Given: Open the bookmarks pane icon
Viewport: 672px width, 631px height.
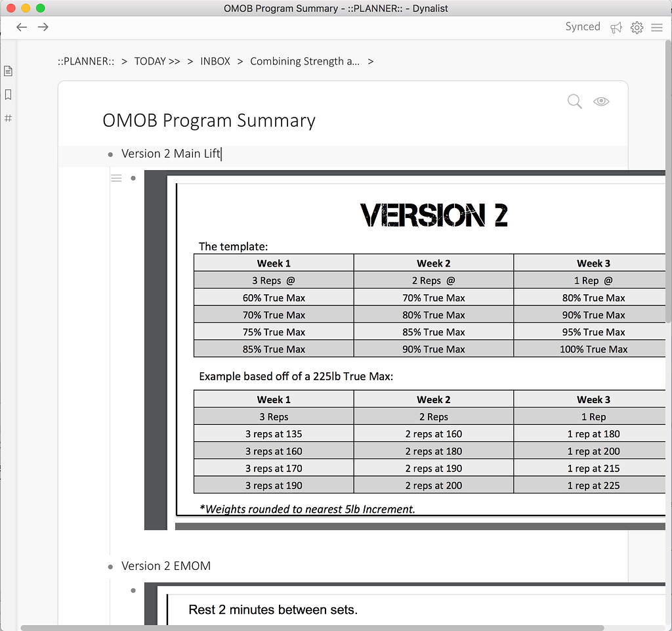Looking at the screenshot, I should click(x=9, y=95).
